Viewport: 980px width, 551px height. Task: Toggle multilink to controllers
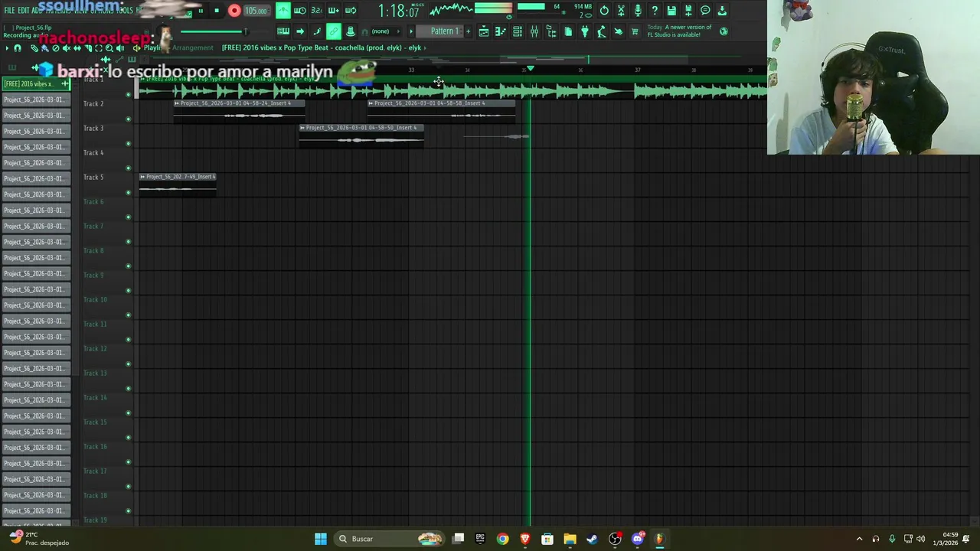(x=351, y=31)
